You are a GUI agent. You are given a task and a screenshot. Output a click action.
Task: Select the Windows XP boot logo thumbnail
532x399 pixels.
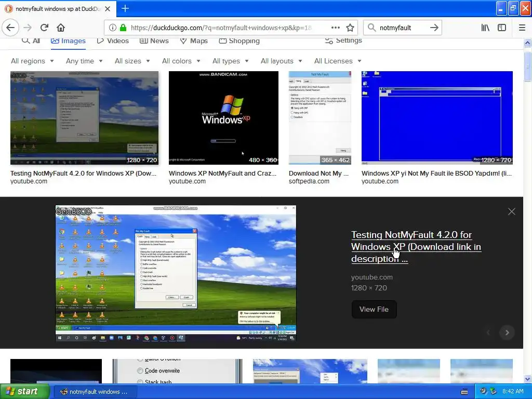[223, 118]
